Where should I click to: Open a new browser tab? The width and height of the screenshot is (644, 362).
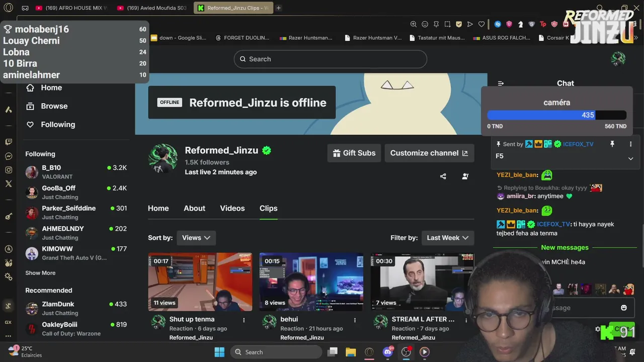click(278, 8)
